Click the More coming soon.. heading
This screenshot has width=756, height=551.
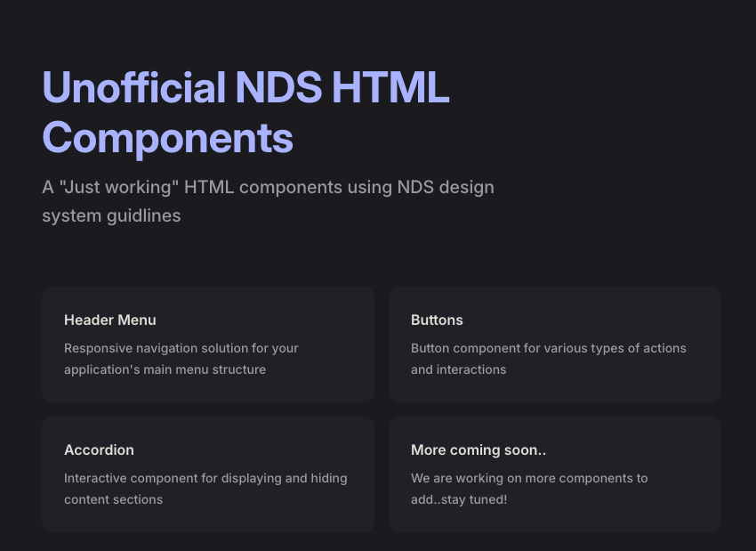click(479, 450)
